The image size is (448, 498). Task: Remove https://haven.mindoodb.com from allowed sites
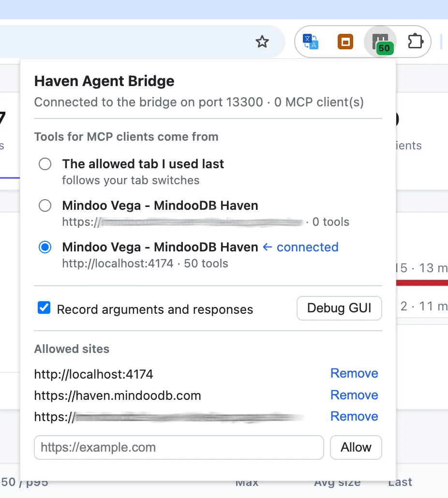[x=354, y=395]
